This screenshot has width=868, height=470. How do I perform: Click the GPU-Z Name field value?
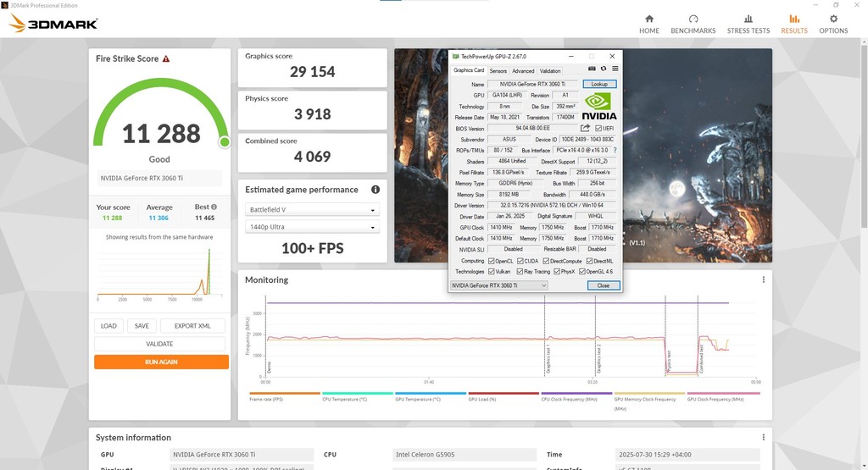pyautogui.click(x=532, y=84)
